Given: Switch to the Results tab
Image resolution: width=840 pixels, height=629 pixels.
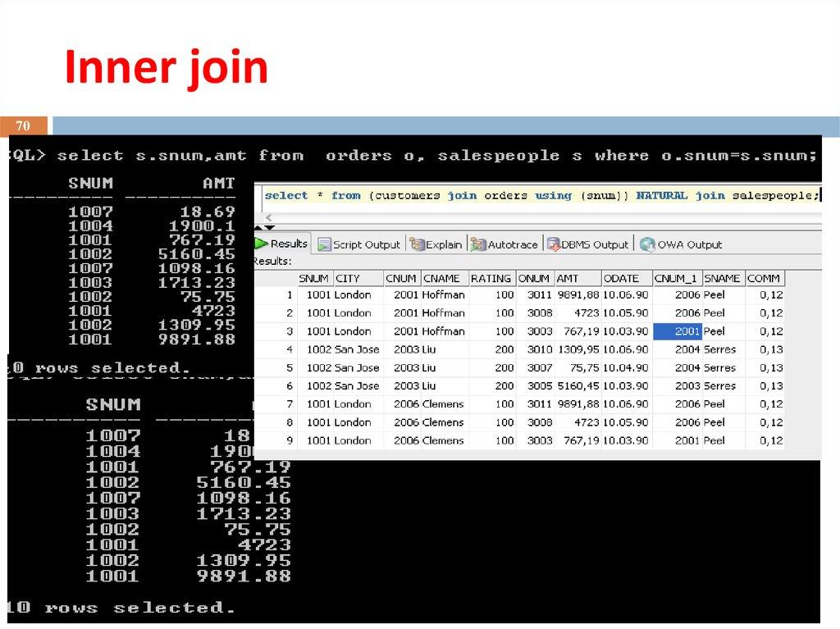Looking at the screenshot, I should tap(287, 244).
